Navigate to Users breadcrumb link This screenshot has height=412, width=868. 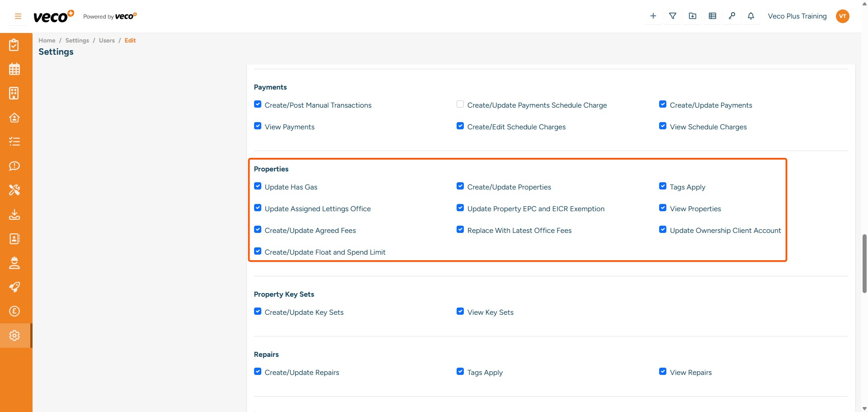coord(107,40)
